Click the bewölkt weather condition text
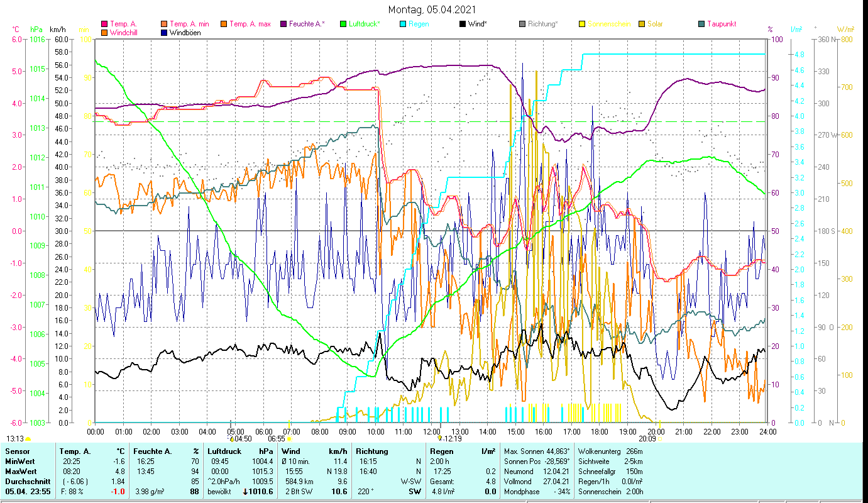This screenshot has width=868, height=503. tap(219, 492)
